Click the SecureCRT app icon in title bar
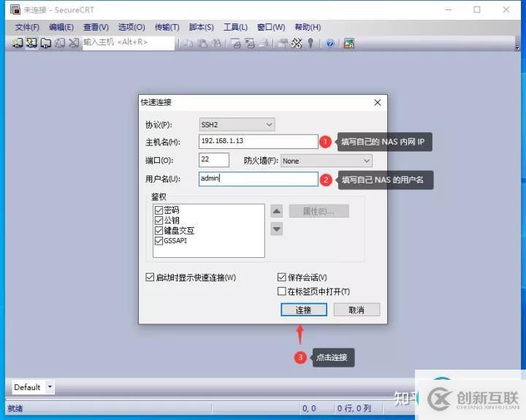This screenshot has height=420, width=526. click(15, 9)
